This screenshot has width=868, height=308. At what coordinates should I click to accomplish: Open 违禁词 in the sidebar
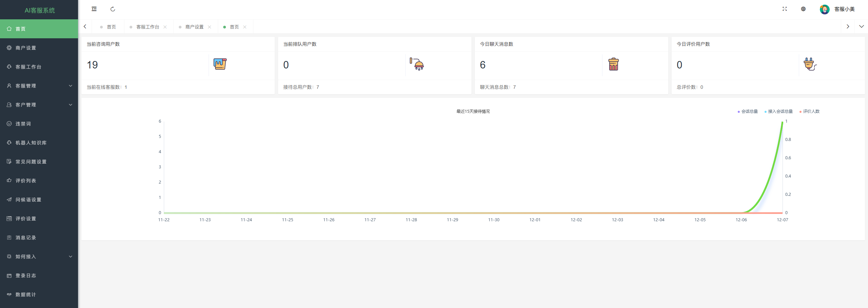tap(39, 124)
